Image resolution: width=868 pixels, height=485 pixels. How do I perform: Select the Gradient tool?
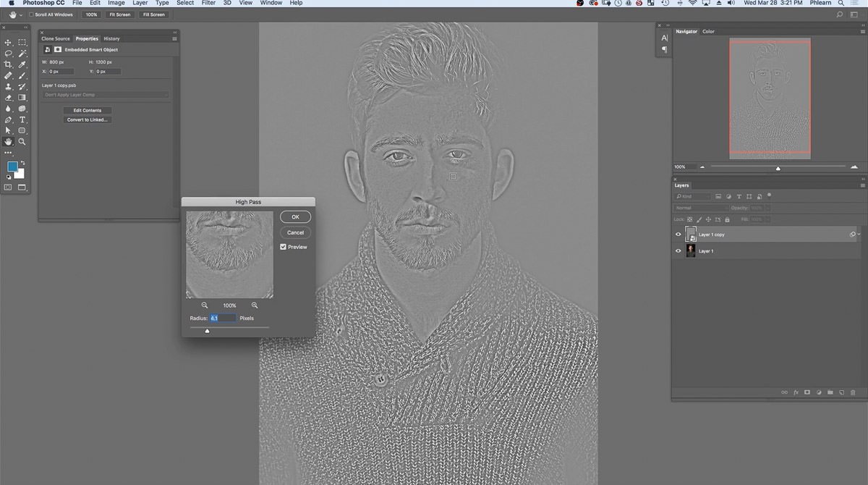pos(22,97)
